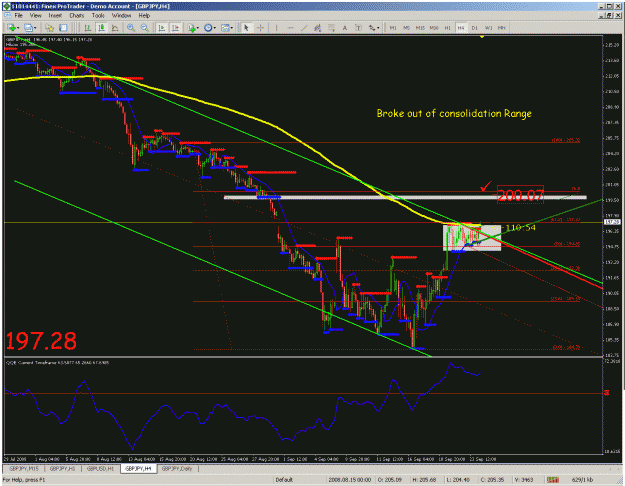Switch to H4 timeframe

[461, 28]
